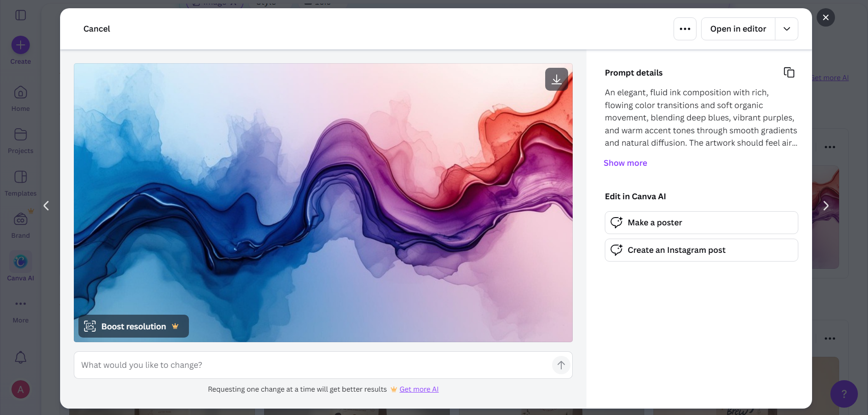Copy the prompt details text
868x415 pixels.
789,72
